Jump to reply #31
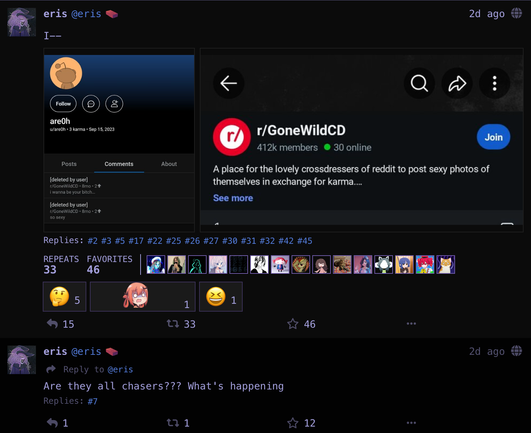This screenshot has height=433, width=531. 248,241
